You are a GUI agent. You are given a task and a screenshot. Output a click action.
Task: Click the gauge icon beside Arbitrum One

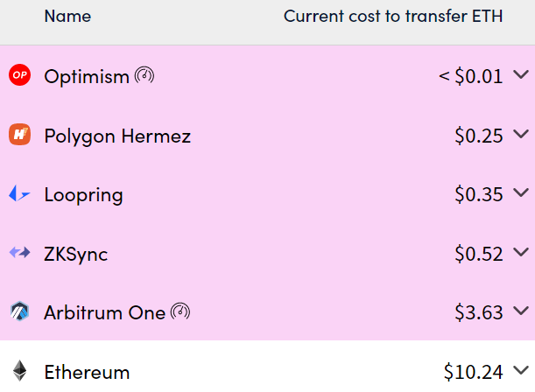coord(180,311)
